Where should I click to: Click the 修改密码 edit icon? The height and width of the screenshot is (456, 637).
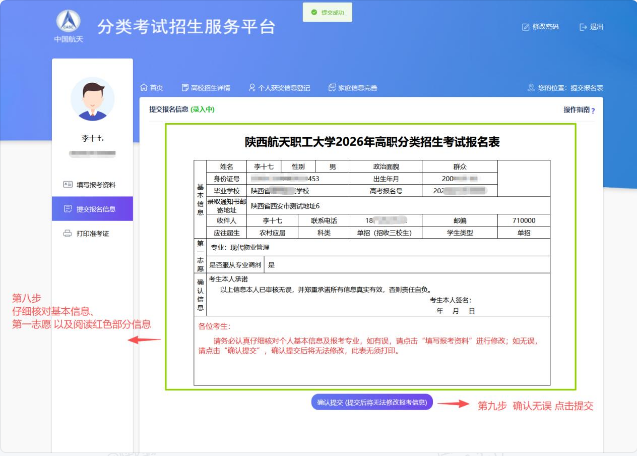point(527,27)
